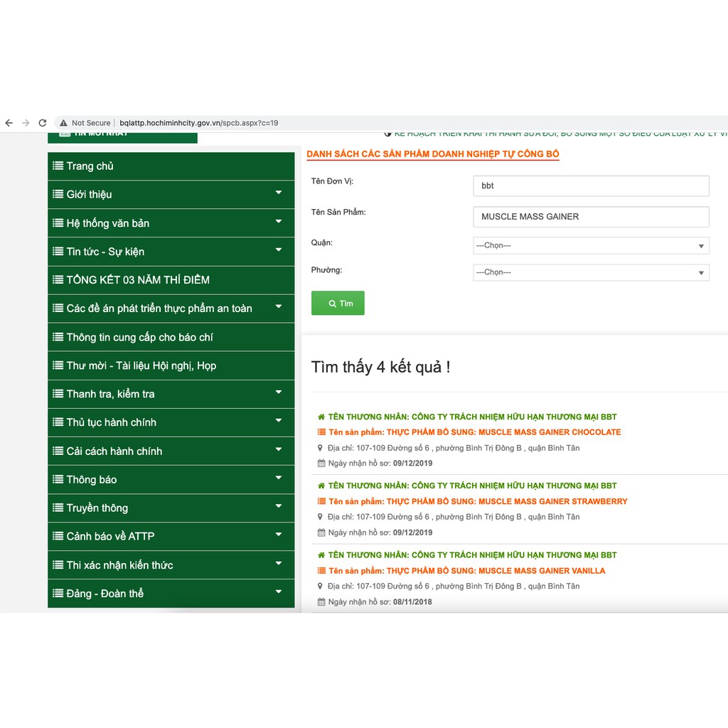
Task: Open the MUSCLE MASS GAINER VANILLA product link
Action: pyautogui.click(x=466, y=571)
